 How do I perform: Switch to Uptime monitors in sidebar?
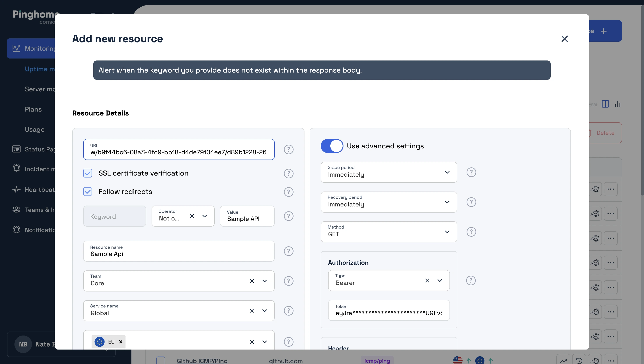click(x=40, y=69)
